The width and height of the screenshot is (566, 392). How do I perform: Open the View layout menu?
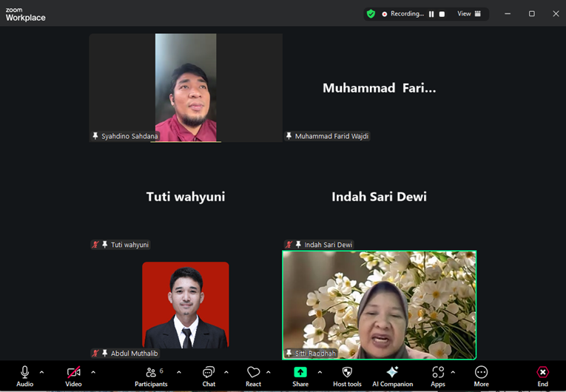469,14
